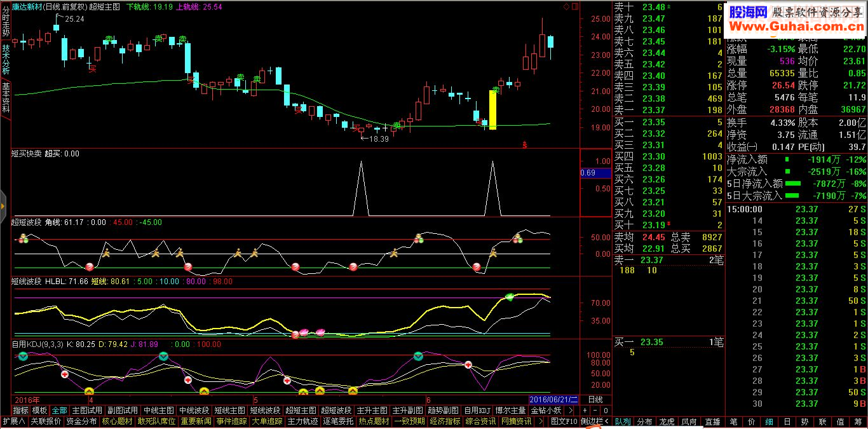Switch to the 龙虎 tab
Viewport: 868px width, 429px height.
[667, 421]
